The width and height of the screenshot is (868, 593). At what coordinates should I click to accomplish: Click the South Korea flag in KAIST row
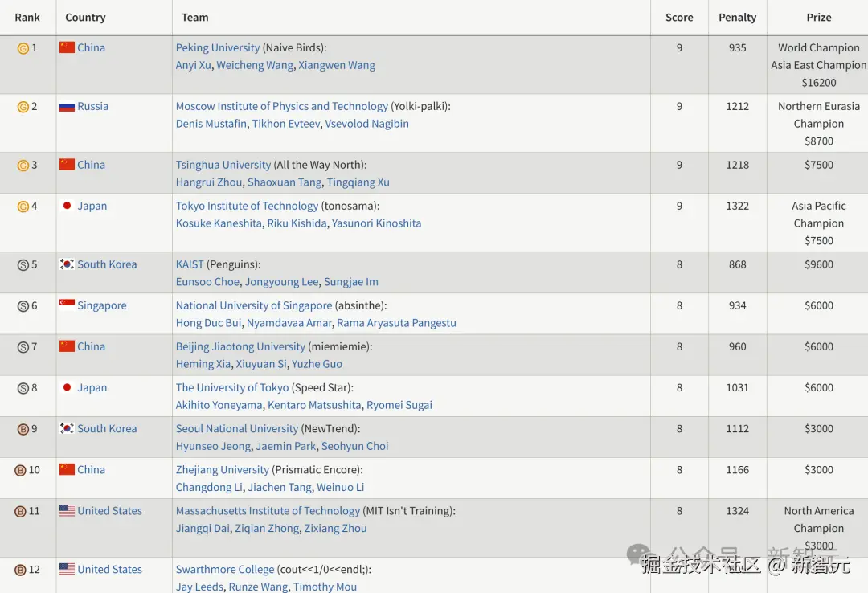click(67, 264)
